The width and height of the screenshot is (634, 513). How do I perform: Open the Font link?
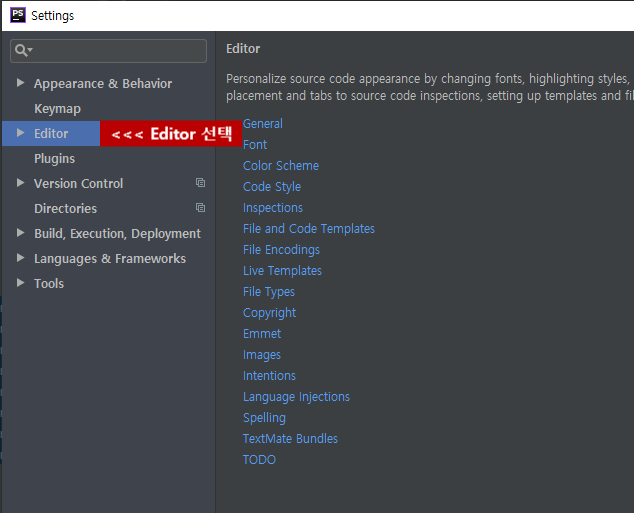255,145
